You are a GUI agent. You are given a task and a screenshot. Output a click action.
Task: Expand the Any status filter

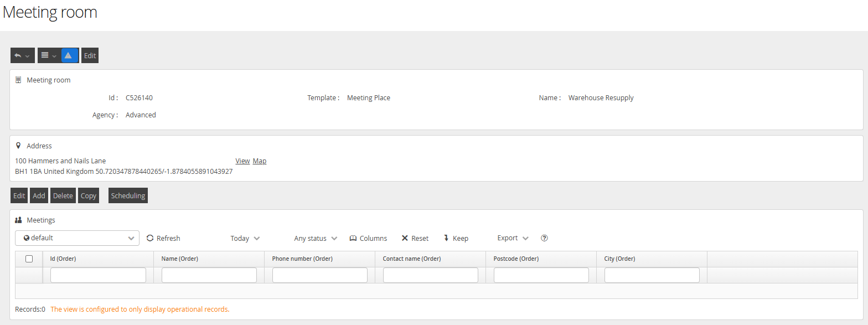click(x=316, y=238)
